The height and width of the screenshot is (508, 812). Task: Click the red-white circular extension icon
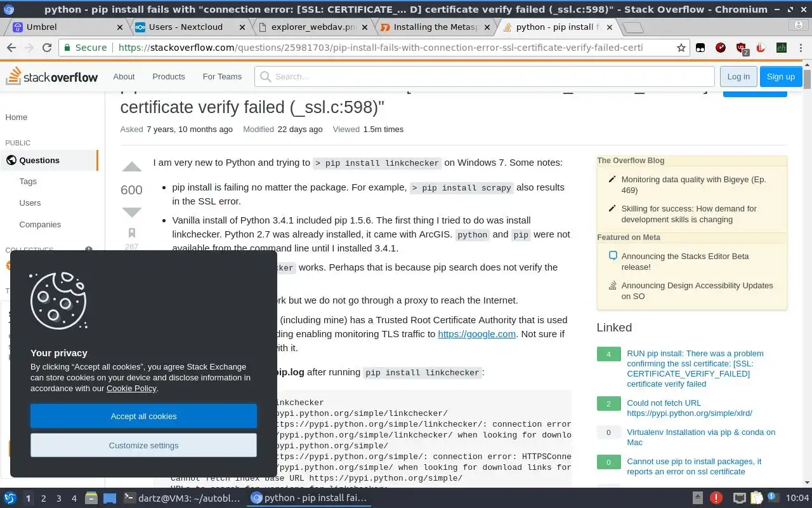click(x=761, y=48)
